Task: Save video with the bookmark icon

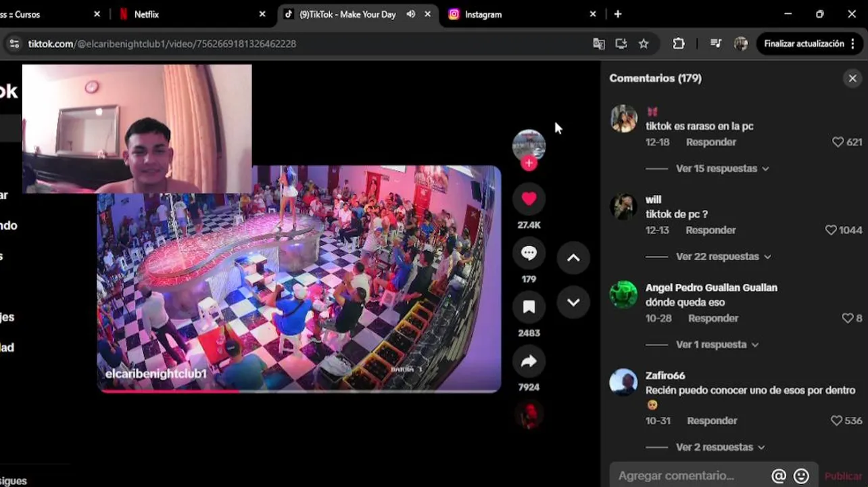Action: tap(529, 307)
